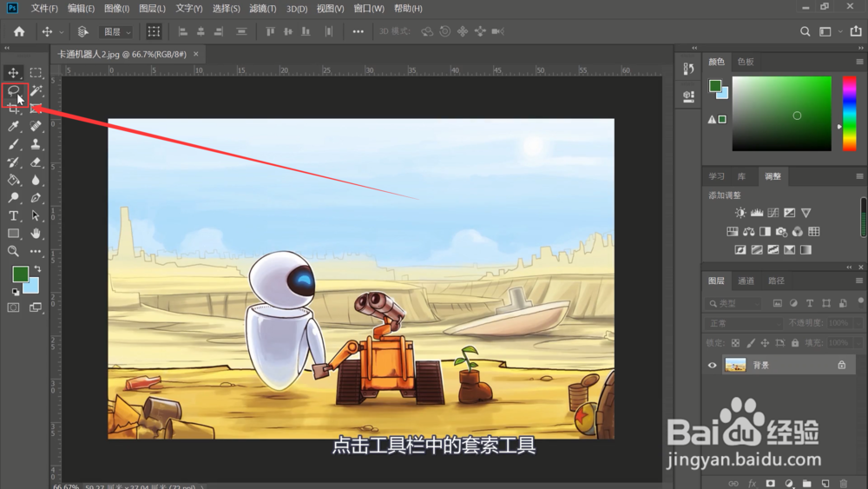This screenshot has width=868, height=489.
Task: Add a Photo Filter adjustment
Action: 781,232
